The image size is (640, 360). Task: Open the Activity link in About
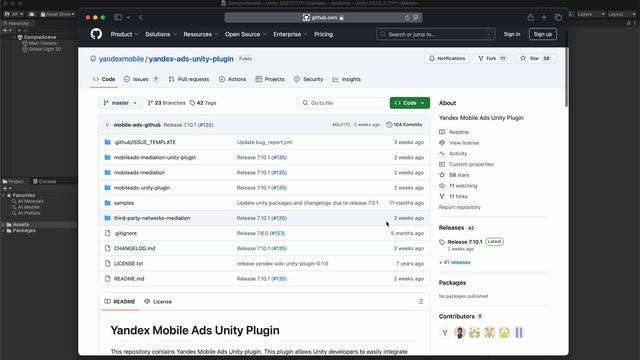point(453,153)
